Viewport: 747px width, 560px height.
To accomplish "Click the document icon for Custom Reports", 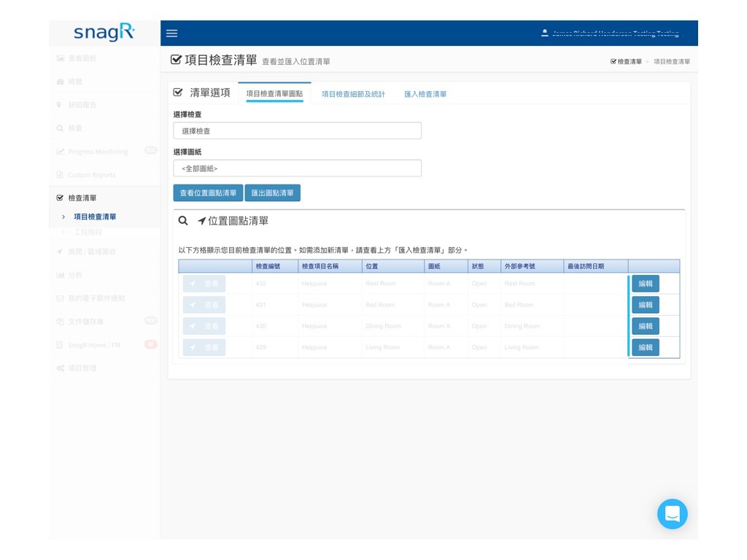I will tap(60, 175).
